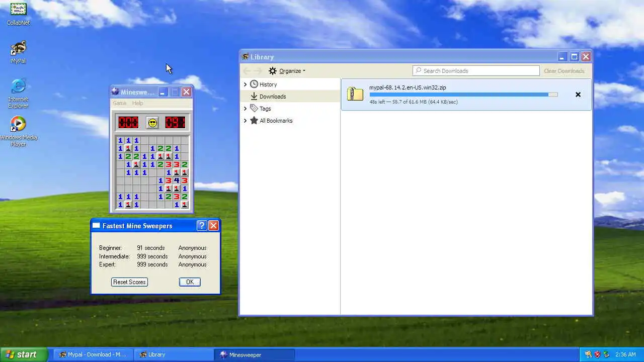Open the Game menu in Minesweeper
This screenshot has width=644, height=362.
pos(119,103)
